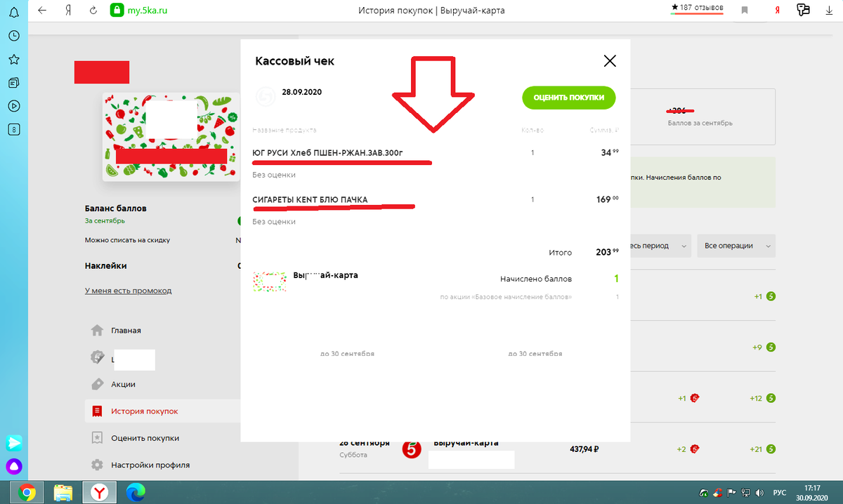The width and height of the screenshot is (843, 504).
Task: Click the У меня есть промокод link
Action: [128, 291]
